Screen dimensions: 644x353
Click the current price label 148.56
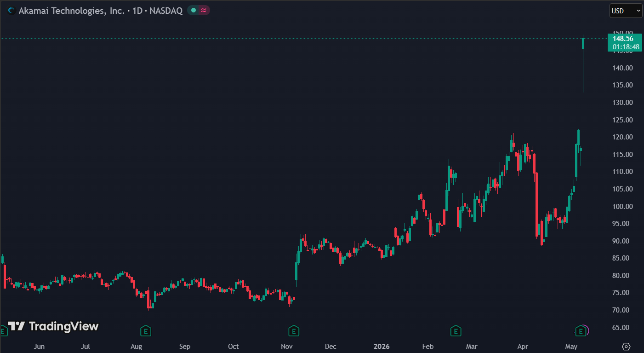coord(623,39)
